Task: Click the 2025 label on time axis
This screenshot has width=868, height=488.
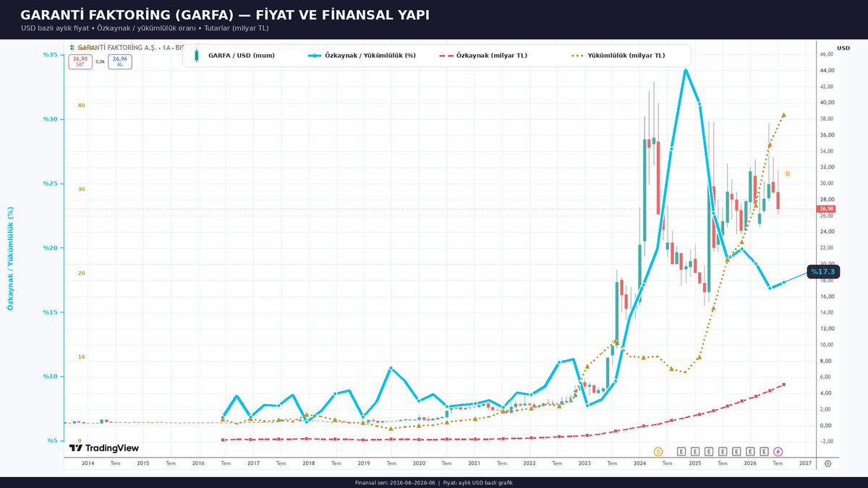Action: click(695, 463)
